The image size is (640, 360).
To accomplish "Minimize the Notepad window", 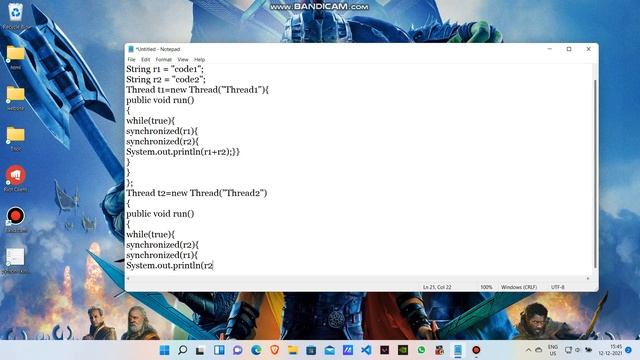I will pos(549,49).
